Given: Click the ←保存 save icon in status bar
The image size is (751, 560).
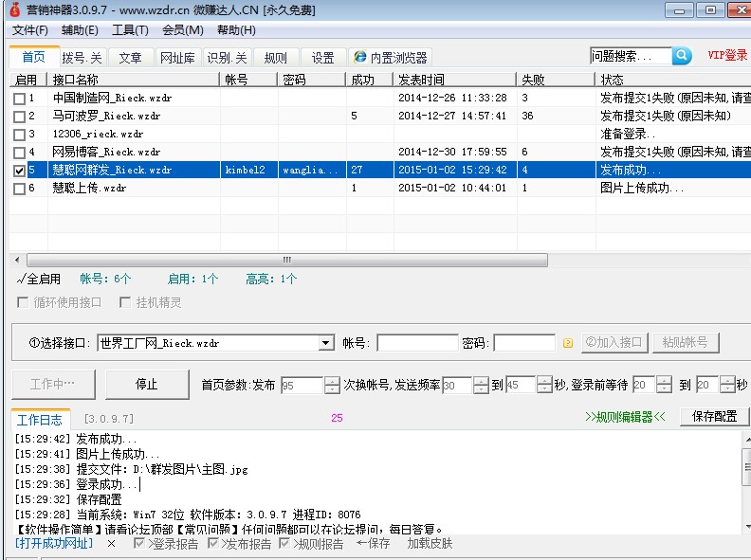Looking at the screenshot, I should (373, 544).
